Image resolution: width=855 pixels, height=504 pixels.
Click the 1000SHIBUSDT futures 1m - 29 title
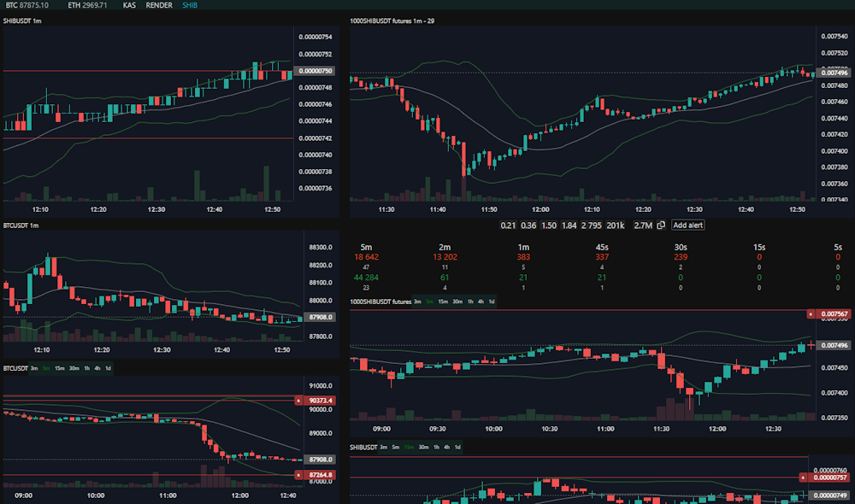(x=392, y=21)
